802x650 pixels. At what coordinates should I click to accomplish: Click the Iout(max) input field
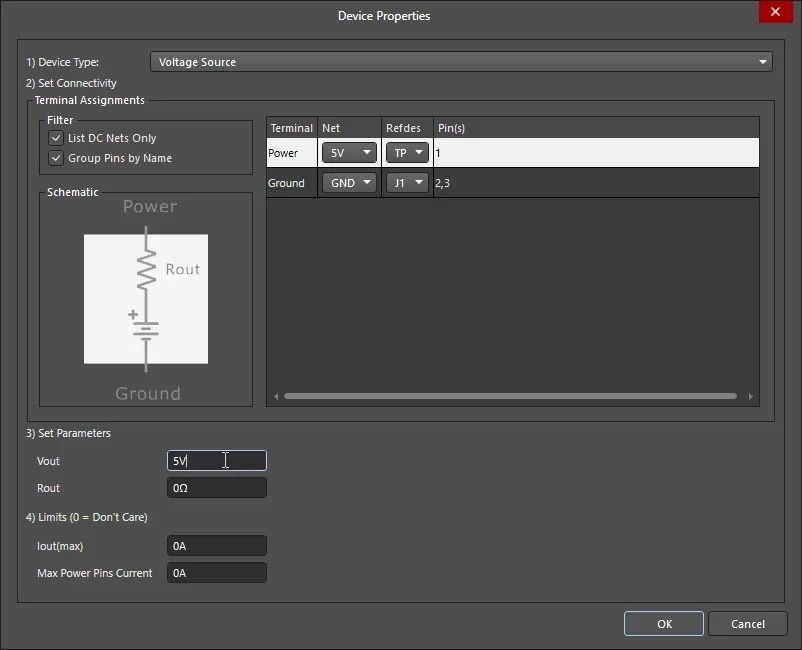pos(216,546)
